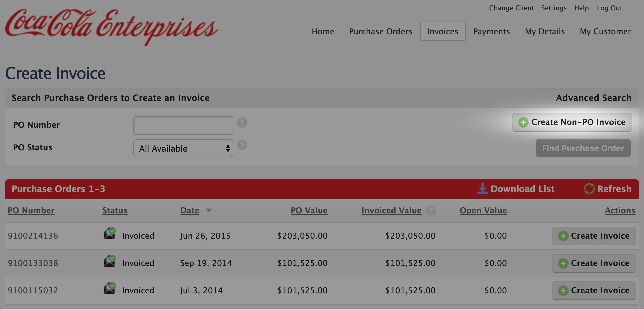Image resolution: width=644 pixels, height=309 pixels.
Task: Open My Details menu
Action: (545, 31)
